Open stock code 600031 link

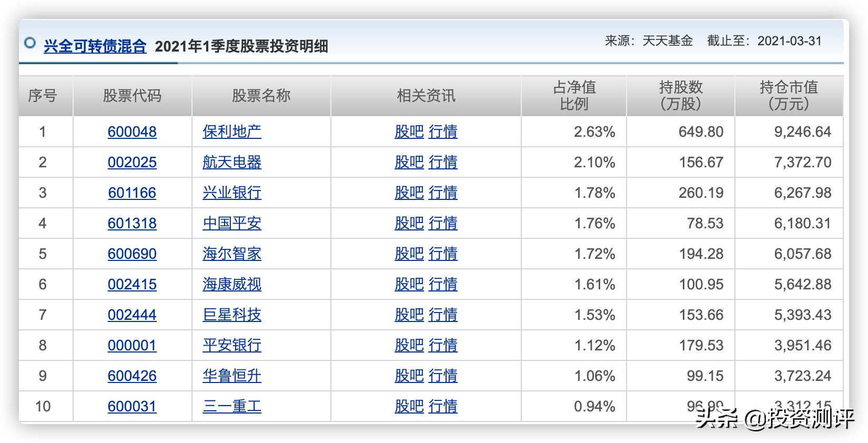click(x=132, y=406)
